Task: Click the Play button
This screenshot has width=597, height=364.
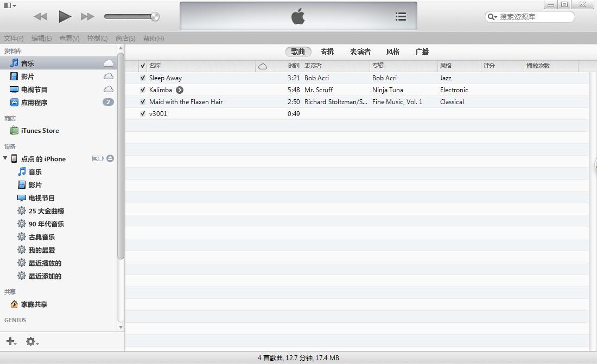Action: pos(65,16)
